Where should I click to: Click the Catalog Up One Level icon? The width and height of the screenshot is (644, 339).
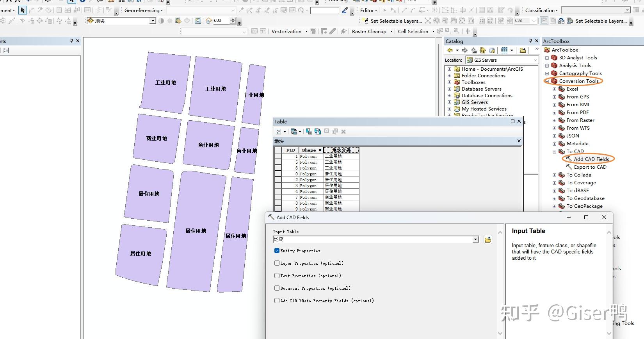[474, 50]
